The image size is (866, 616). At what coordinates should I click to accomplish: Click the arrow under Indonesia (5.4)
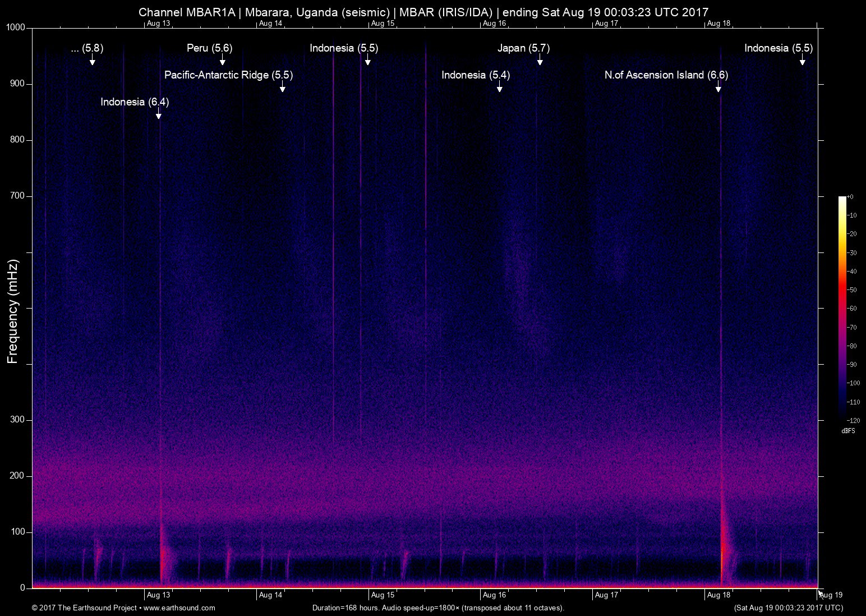[x=499, y=88]
